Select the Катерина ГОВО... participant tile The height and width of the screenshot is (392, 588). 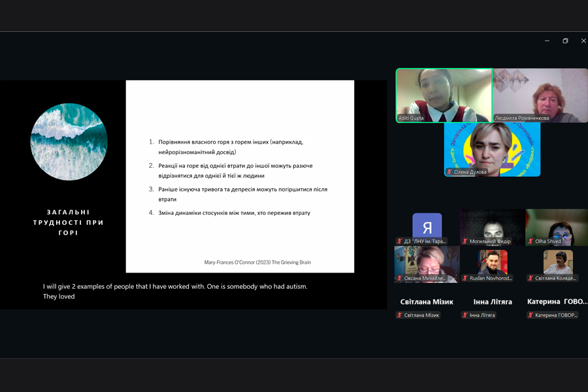[557, 302]
